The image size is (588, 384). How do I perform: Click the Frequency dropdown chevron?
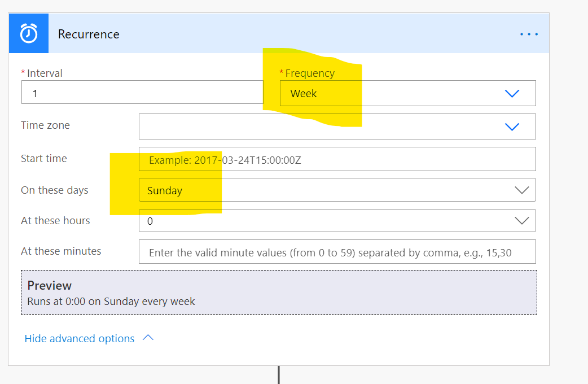pos(512,93)
